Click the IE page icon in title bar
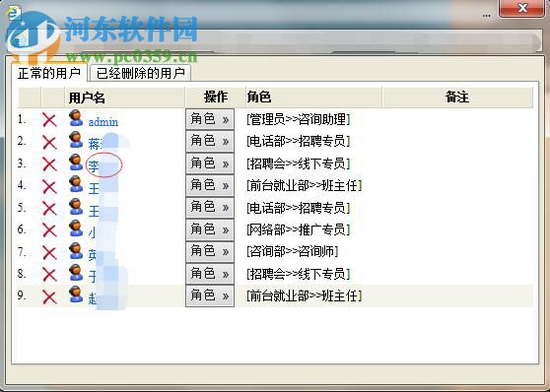This screenshot has width=550, height=392. point(14,13)
